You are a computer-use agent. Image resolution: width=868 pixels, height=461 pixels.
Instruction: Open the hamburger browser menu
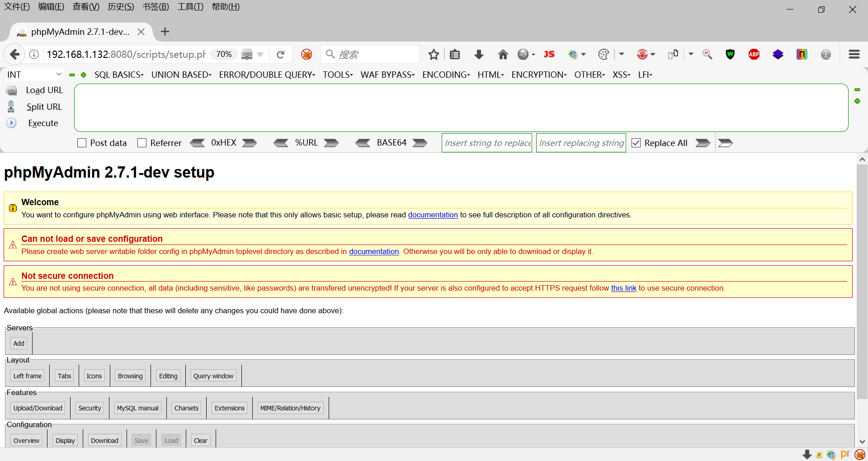(854, 55)
